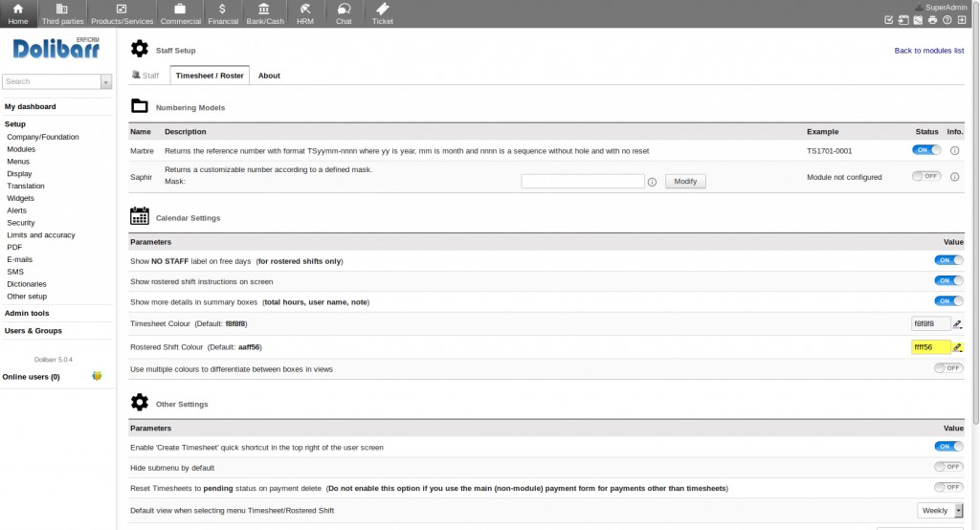The image size is (980, 530).
Task: Open the HRM menu
Action: coord(305,13)
